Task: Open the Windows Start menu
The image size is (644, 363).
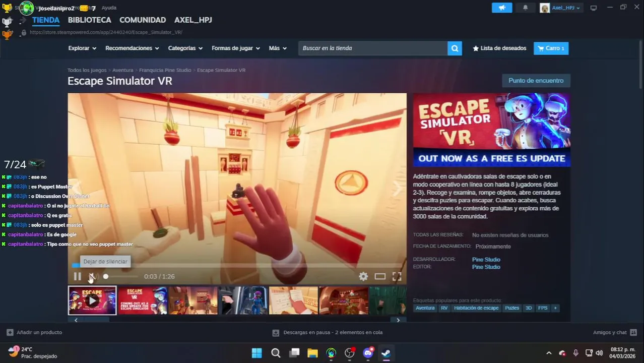Action: [257, 353]
